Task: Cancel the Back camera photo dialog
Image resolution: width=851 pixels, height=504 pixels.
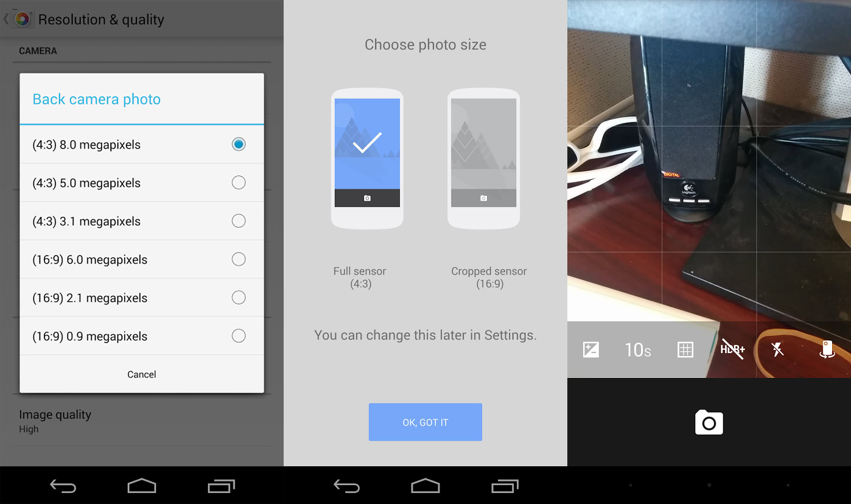Action: pos(142,374)
